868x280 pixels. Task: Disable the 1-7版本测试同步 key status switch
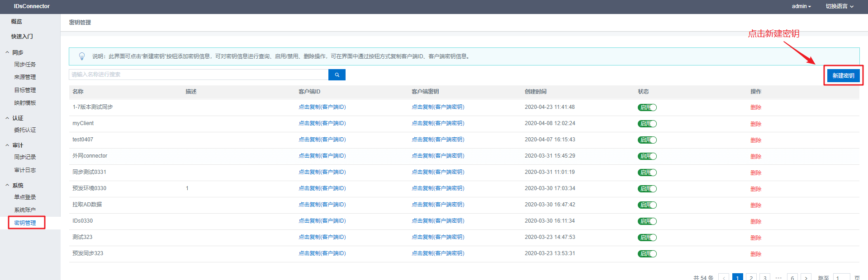pos(647,107)
